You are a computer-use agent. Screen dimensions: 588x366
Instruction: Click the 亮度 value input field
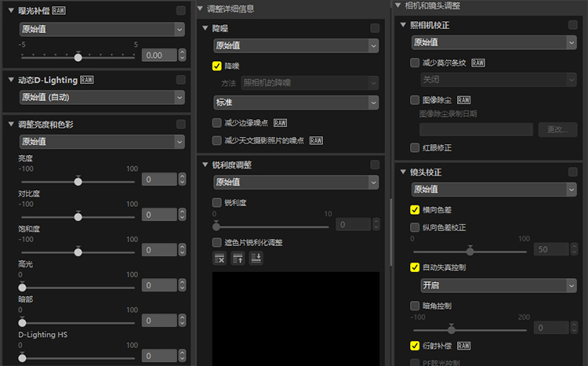tap(159, 179)
